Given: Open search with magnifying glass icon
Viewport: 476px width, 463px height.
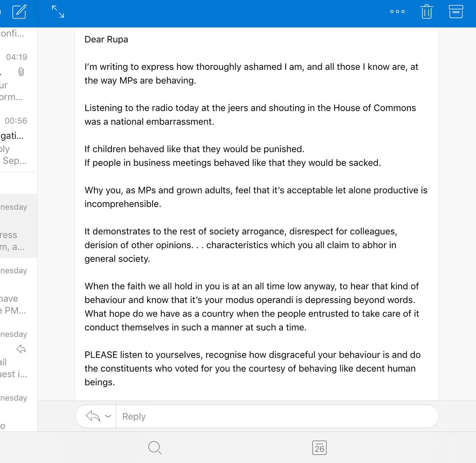Looking at the screenshot, I should click(x=155, y=448).
